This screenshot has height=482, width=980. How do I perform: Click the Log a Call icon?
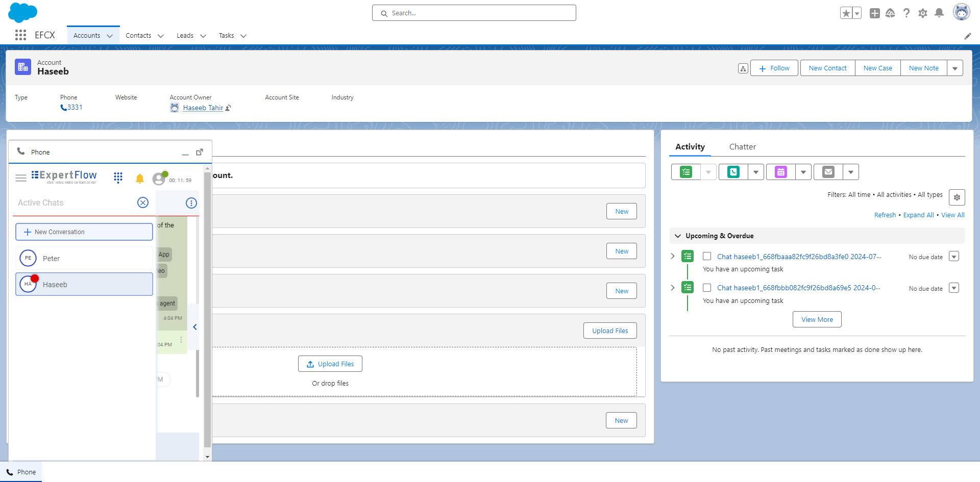click(x=733, y=172)
